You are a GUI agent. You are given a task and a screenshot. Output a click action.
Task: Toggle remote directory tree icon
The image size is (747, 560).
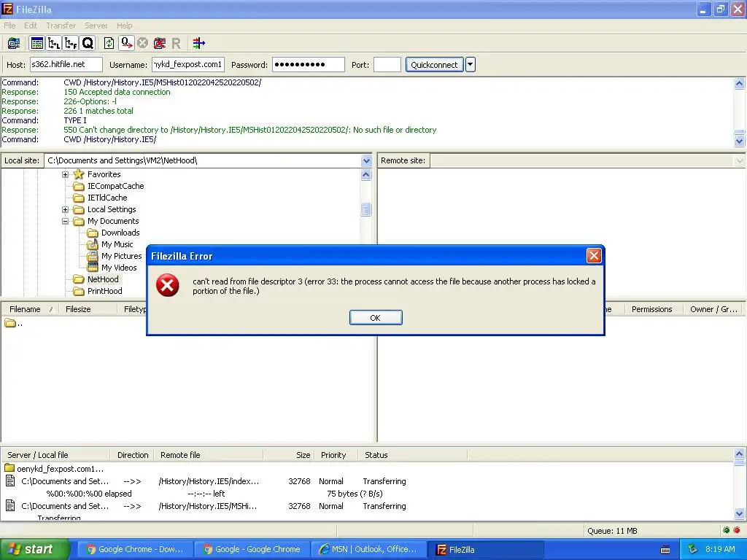click(x=71, y=43)
